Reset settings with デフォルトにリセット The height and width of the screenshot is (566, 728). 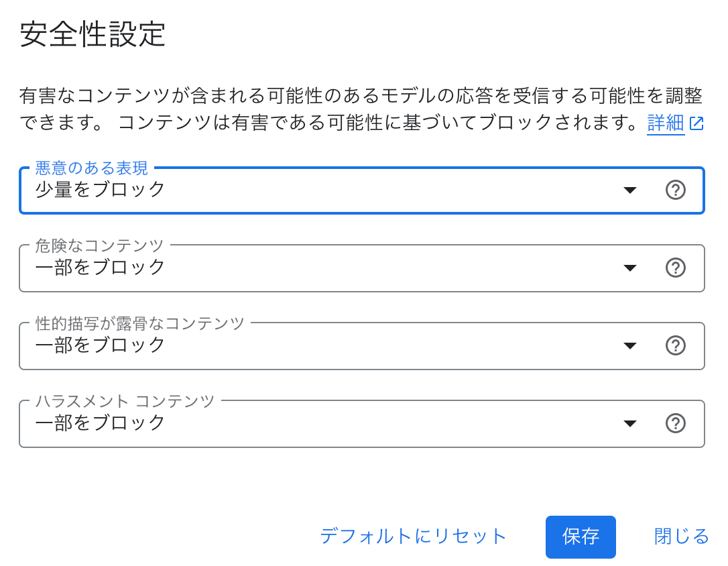pyautogui.click(x=413, y=536)
